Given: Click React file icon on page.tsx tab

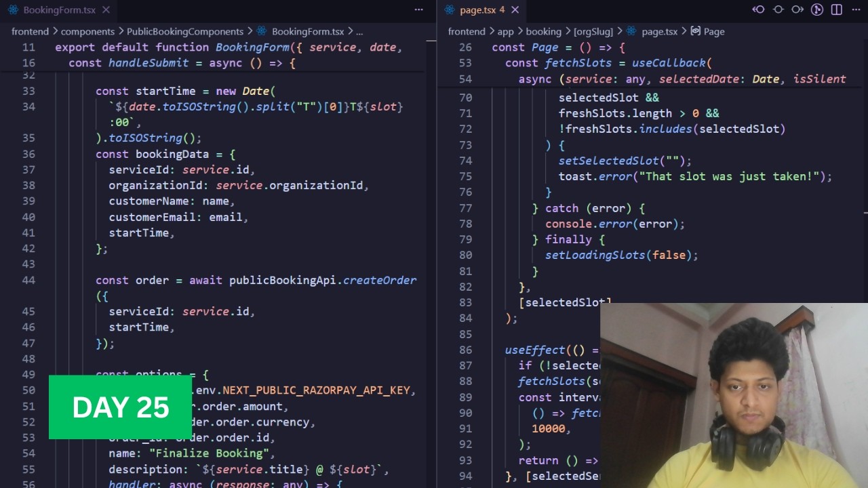Looking at the screenshot, I should pyautogui.click(x=450, y=10).
